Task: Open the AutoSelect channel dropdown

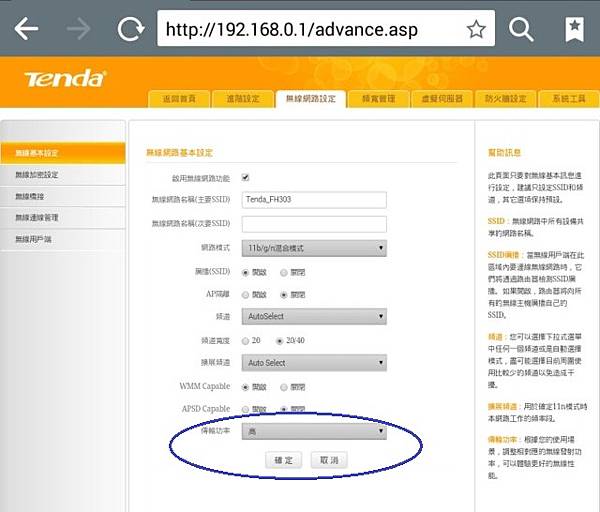Action: [x=314, y=316]
